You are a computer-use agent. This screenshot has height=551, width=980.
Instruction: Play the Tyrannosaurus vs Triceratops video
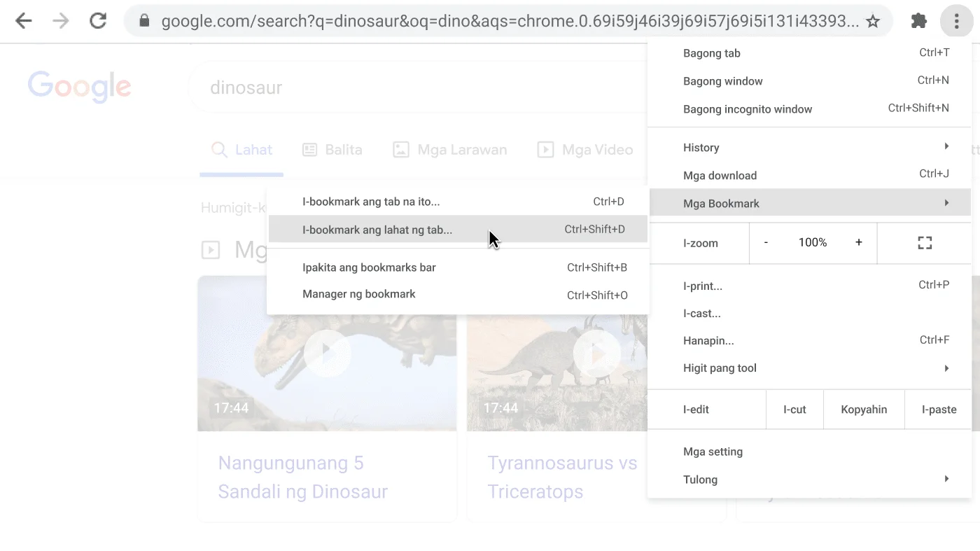(596, 354)
